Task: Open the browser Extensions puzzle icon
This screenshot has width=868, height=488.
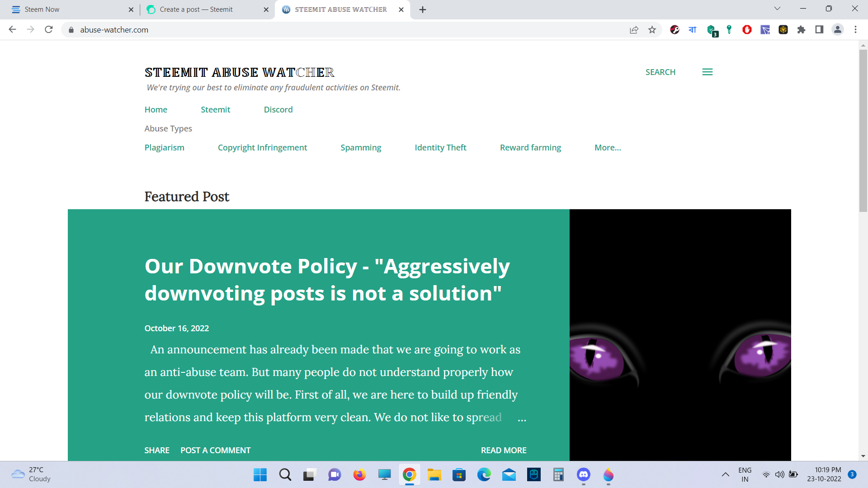Action: click(x=801, y=30)
